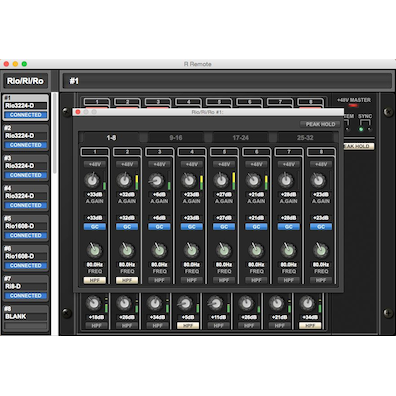Click PEAK HOLD in the main R Remote window
Viewport: 396px width, 396px height.
tap(359, 146)
